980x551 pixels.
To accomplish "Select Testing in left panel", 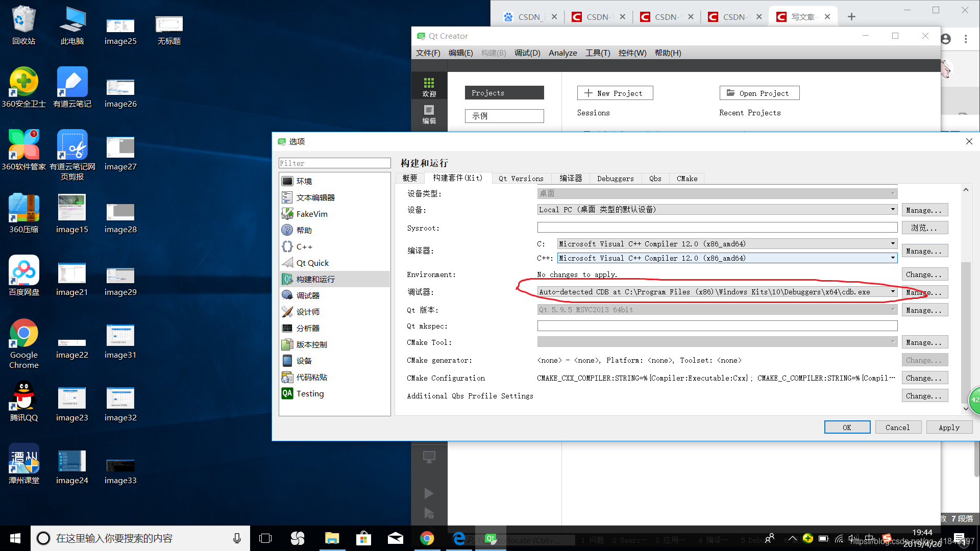I will pyautogui.click(x=310, y=393).
